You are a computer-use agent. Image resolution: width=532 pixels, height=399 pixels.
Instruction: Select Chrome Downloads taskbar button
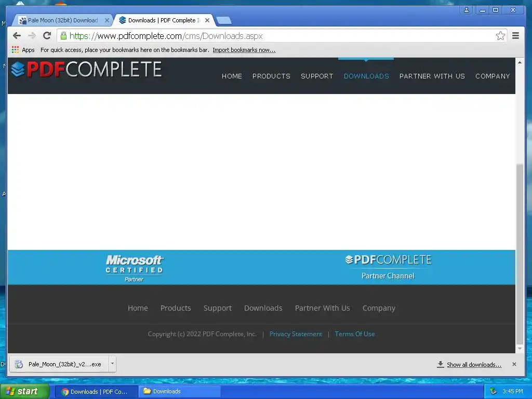(96, 392)
